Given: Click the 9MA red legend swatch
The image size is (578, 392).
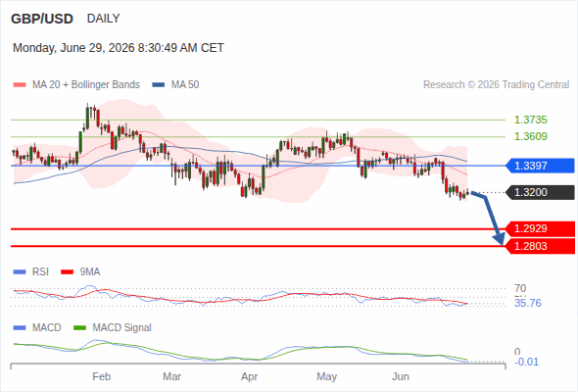Looking at the screenshot, I should click(67, 272).
